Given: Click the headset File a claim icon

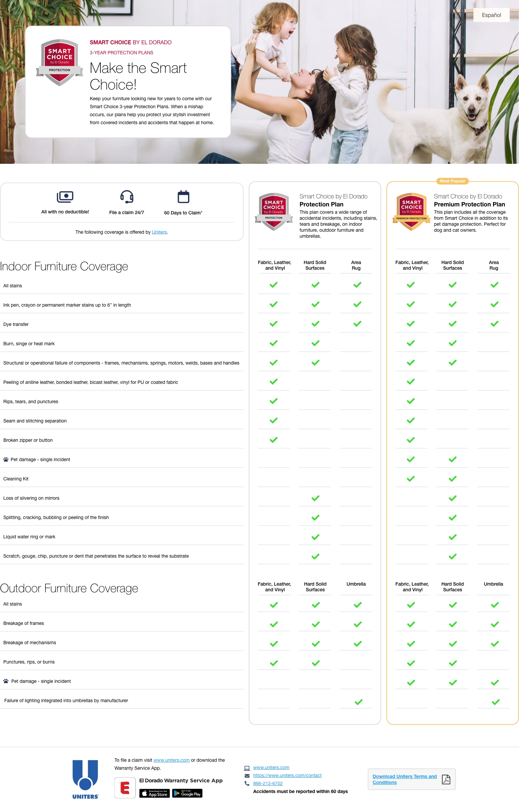Looking at the screenshot, I should click(127, 197).
